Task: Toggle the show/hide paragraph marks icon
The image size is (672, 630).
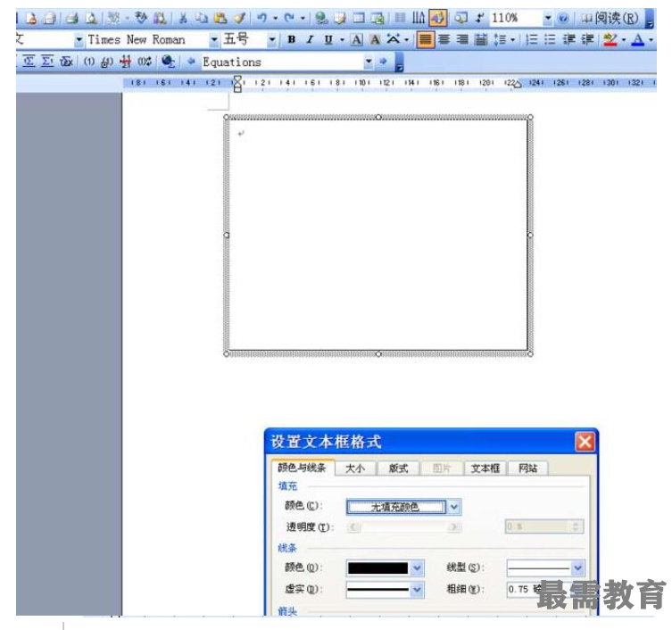Action: coord(479,18)
